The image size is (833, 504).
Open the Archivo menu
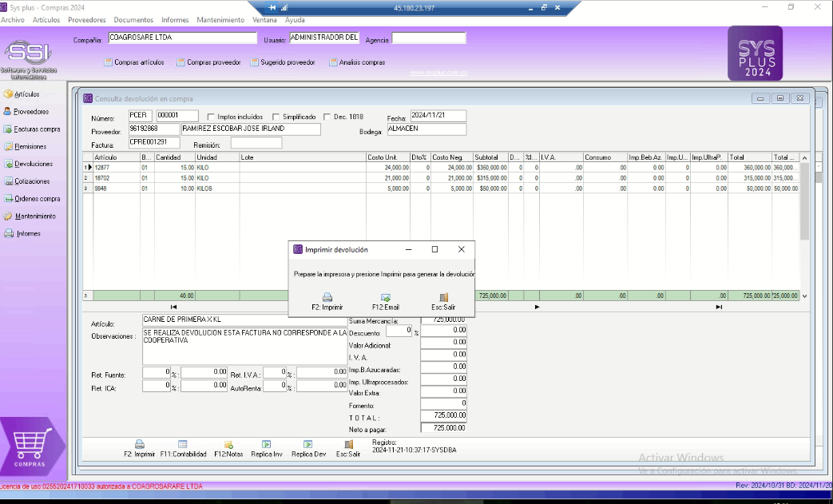(13, 20)
